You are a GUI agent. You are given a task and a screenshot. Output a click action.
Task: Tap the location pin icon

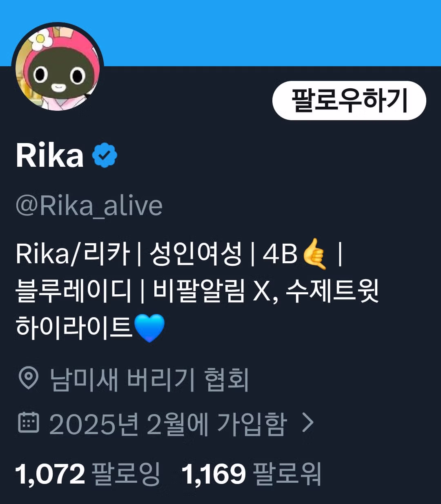[29, 379]
